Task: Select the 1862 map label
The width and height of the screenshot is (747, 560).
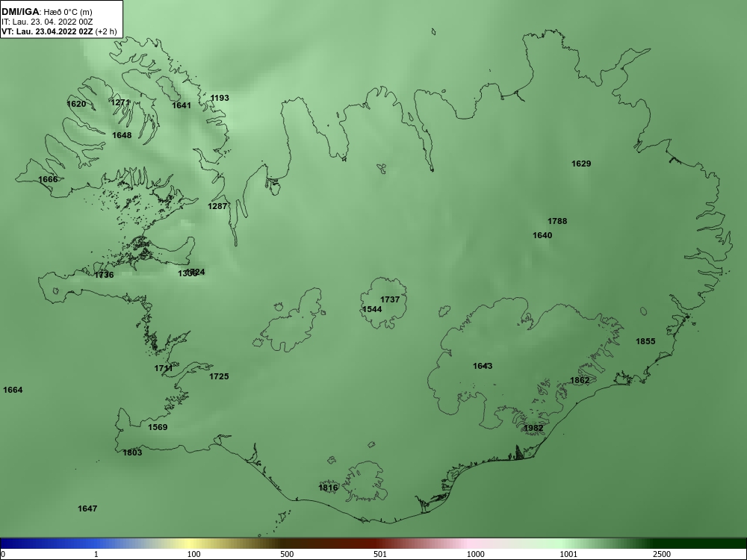Action: (x=580, y=381)
